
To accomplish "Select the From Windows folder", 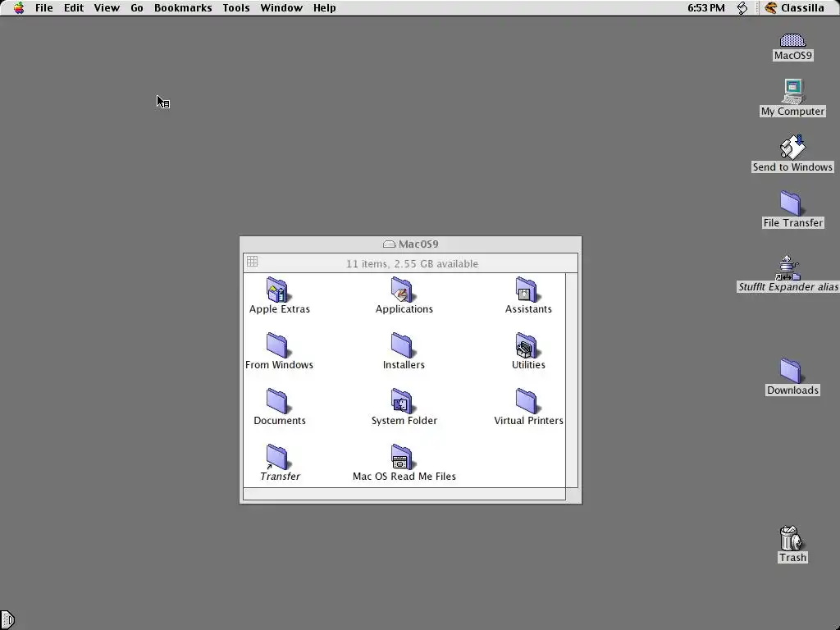I will tap(277, 345).
